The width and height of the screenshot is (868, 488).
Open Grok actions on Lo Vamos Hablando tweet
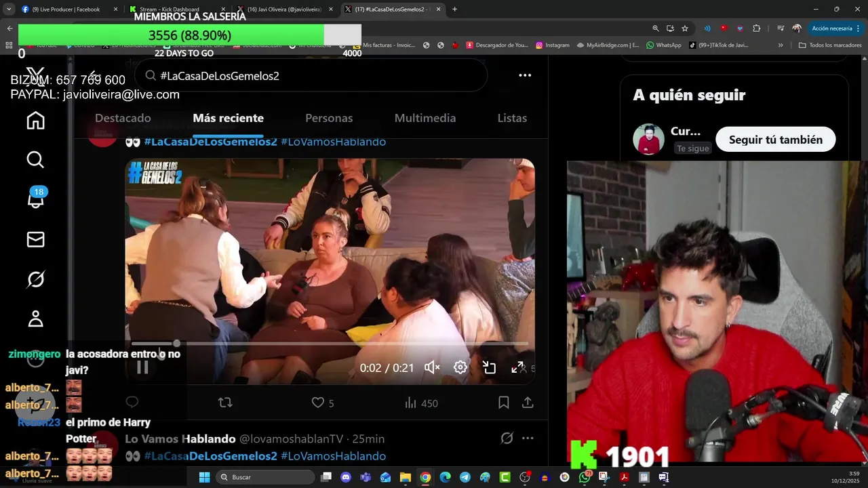coord(507,438)
